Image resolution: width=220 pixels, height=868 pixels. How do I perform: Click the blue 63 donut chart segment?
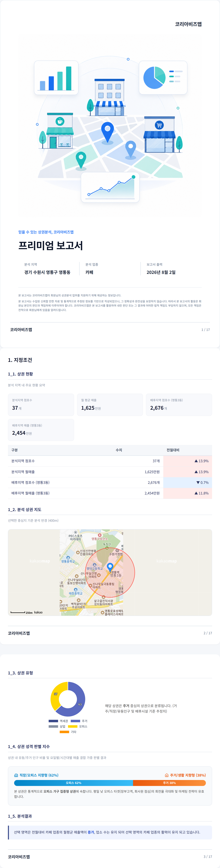(x=80, y=705)
